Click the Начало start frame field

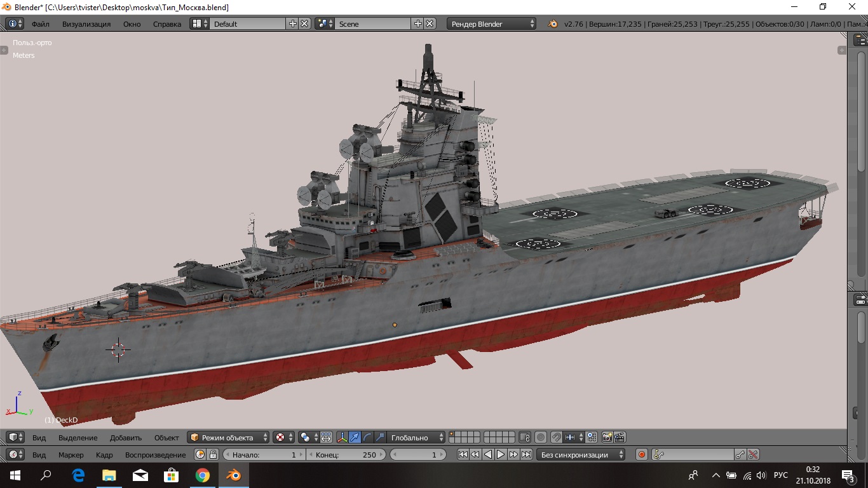click(x=264, y=455)
